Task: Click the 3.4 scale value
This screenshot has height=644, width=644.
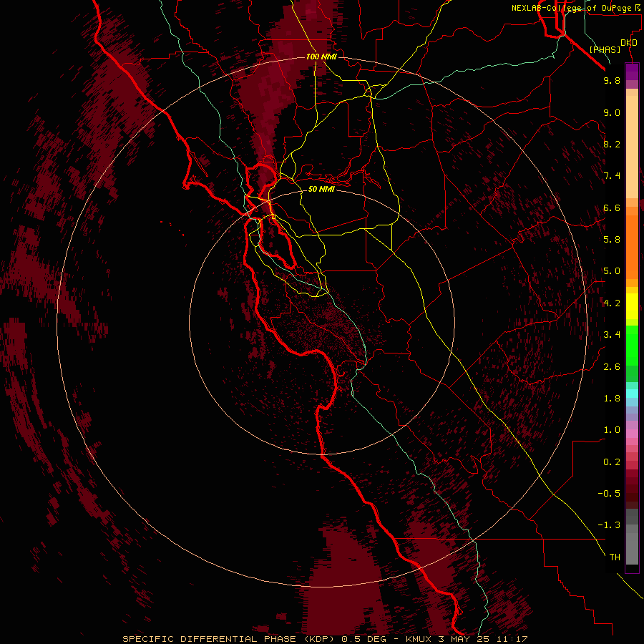Action: point(612,334)
